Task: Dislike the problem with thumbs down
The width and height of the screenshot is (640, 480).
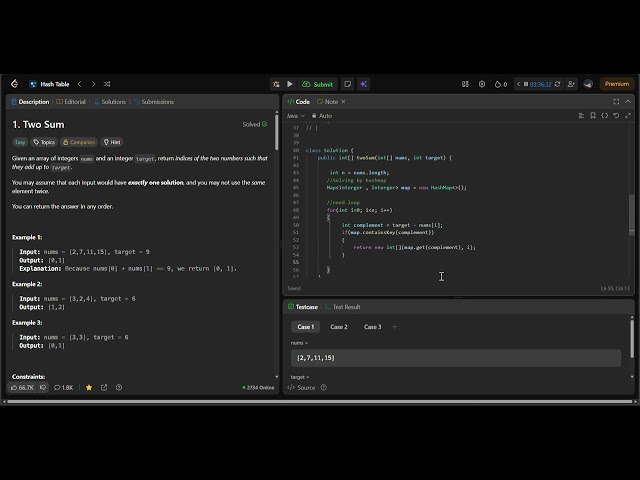Action: coord(43,387)
